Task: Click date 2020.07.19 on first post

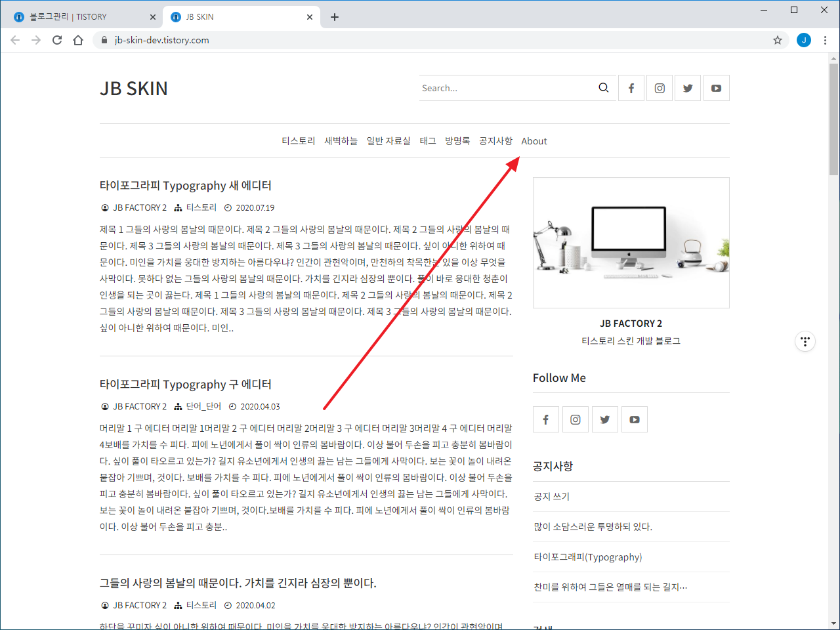Action: (255, 208)
